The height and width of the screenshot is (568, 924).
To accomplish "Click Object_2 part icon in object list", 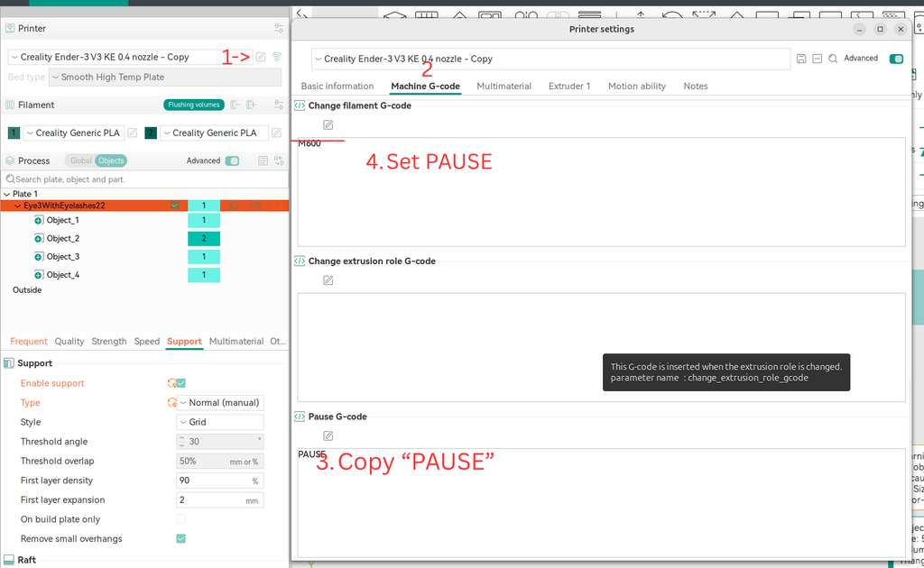I will [38, 238].
